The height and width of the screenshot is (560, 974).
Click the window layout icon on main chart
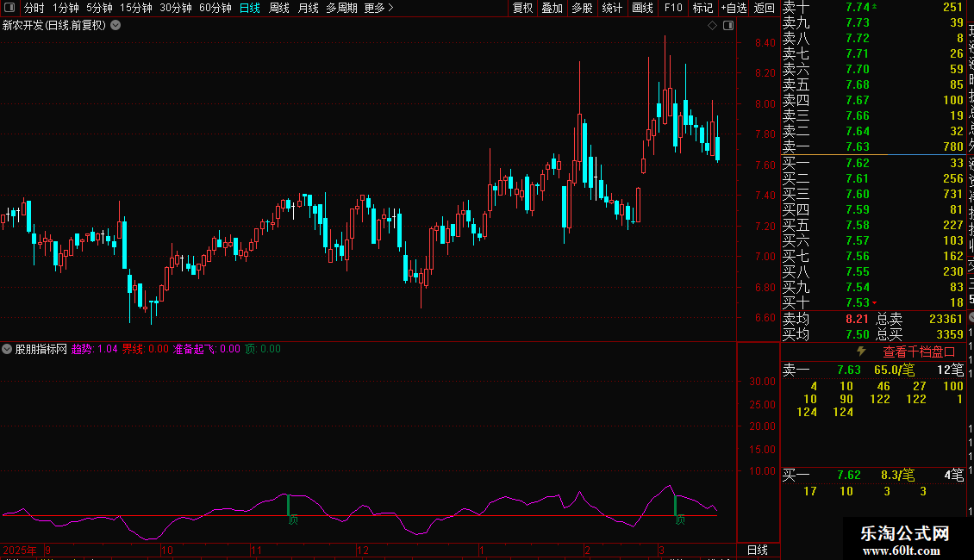[728, 26]
